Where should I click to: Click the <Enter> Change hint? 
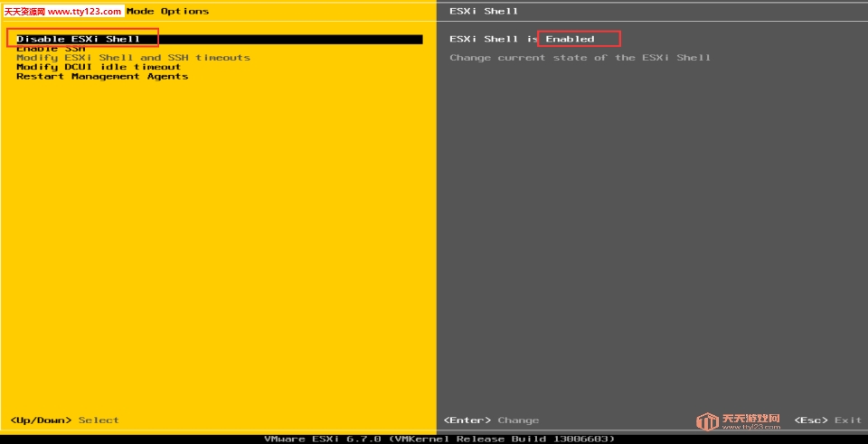click(x=491, y=420)
